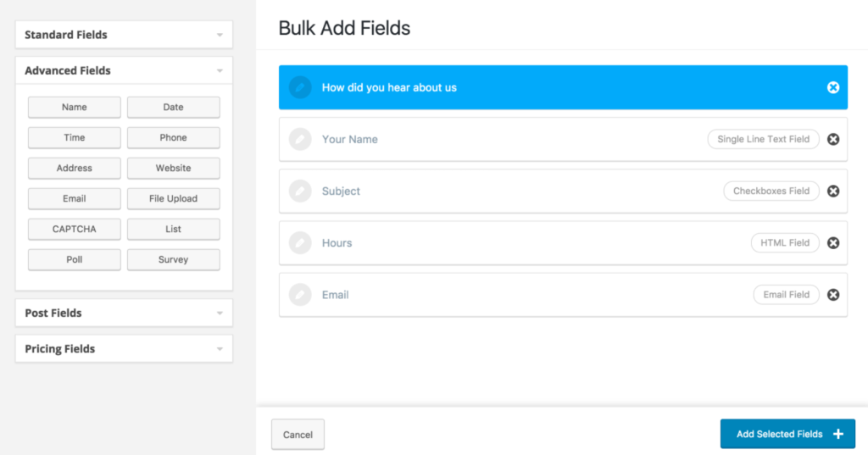Click pencil edit icon on Email row
The image size is (868, 455).
[x=300, y=295]
